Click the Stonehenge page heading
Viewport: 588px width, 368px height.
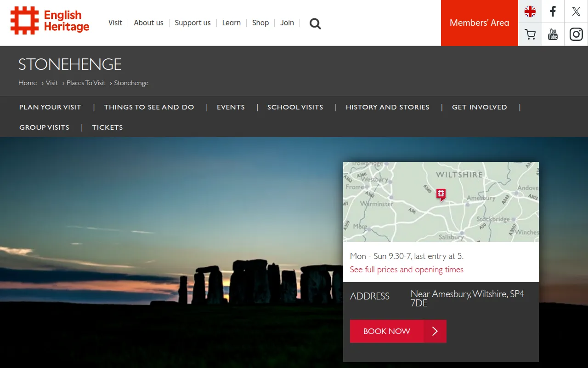[x=70, y=64]
